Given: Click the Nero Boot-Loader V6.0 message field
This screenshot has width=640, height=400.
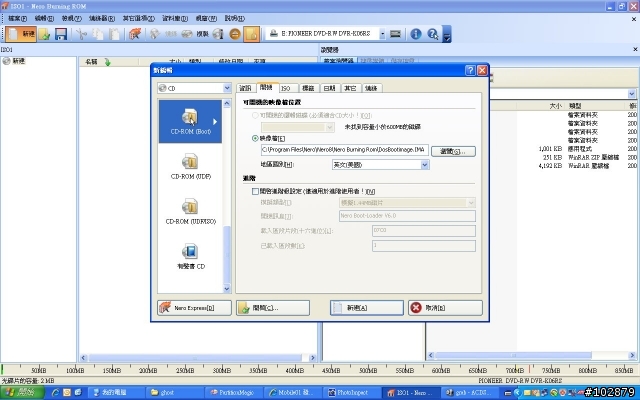Looking at the screenshot, I should [x=407, y=216].
